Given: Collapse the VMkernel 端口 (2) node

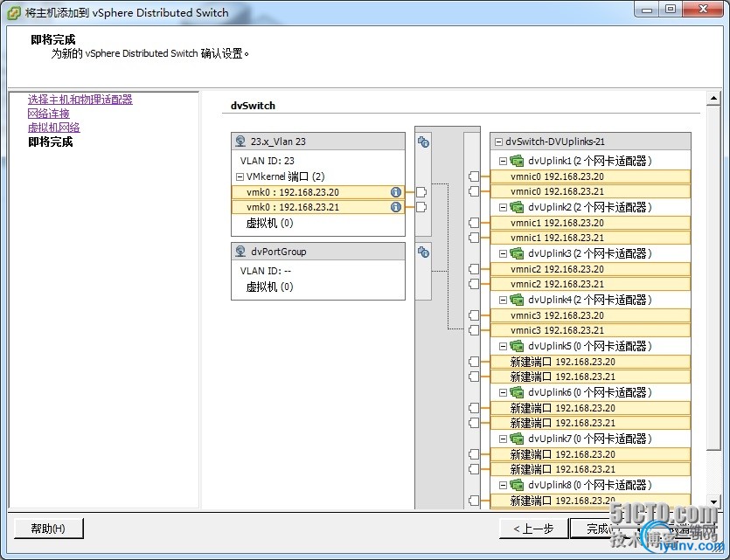Looking at the screenshot, I should click(240, 176).
